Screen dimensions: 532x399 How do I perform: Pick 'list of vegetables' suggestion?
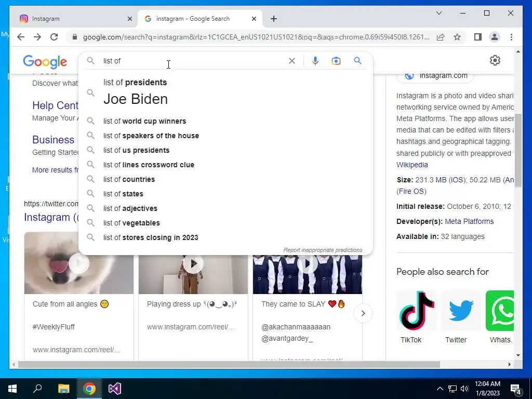pyautogui.click(x=225, y=223)
